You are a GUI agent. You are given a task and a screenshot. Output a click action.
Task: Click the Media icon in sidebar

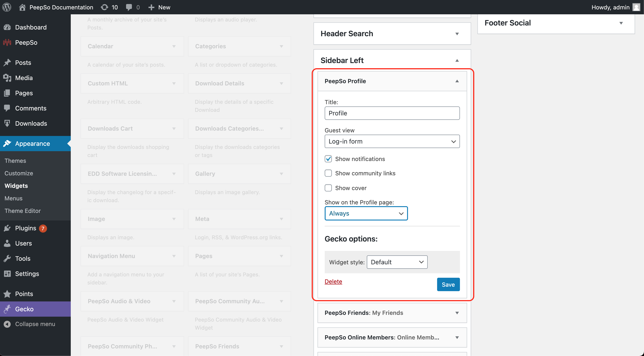pyautogui.click(x=7, y=78)
